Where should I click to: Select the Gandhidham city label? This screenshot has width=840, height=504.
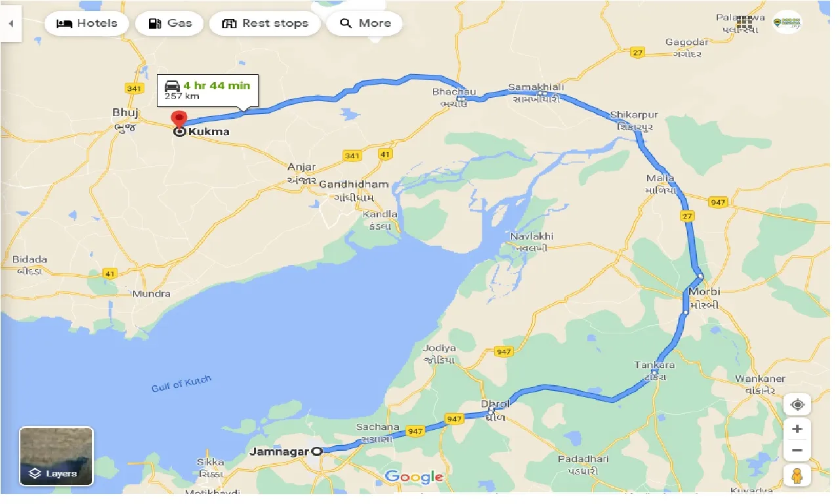coord(354,184)
